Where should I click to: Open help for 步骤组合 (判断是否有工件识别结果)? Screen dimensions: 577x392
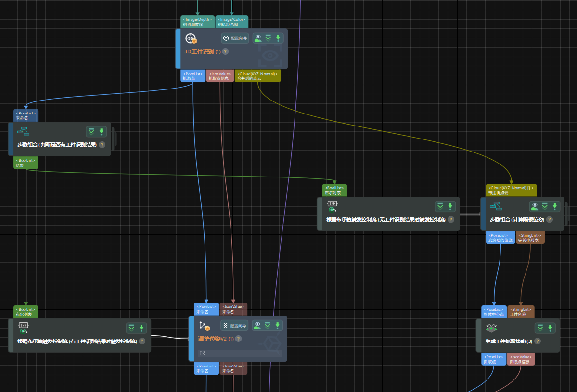click(103, 145)
